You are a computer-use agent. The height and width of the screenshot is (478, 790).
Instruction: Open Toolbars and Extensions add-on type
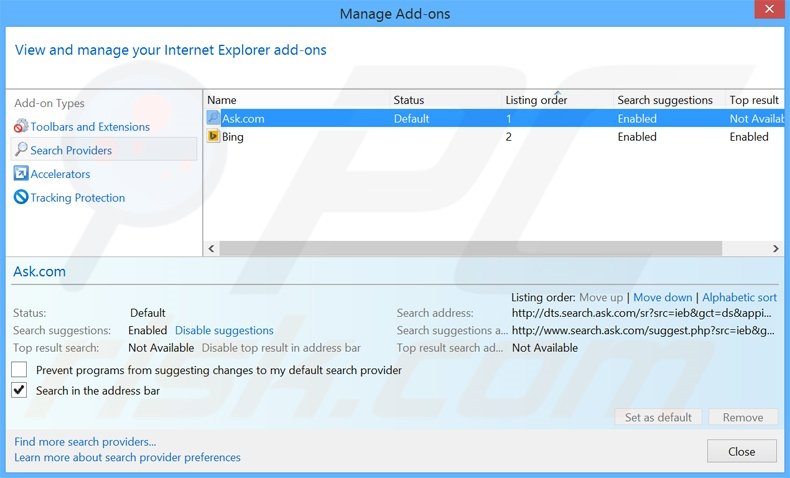[x=90, y=126]
